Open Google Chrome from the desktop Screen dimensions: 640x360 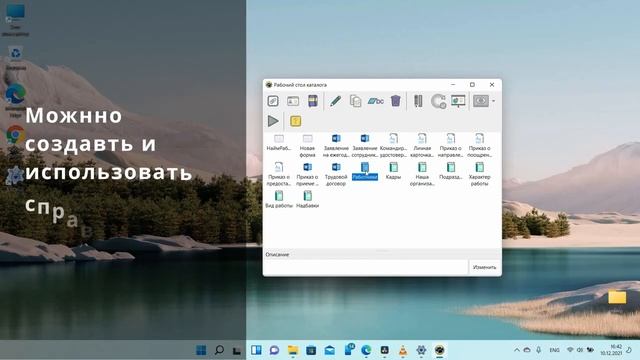(15, 135)
